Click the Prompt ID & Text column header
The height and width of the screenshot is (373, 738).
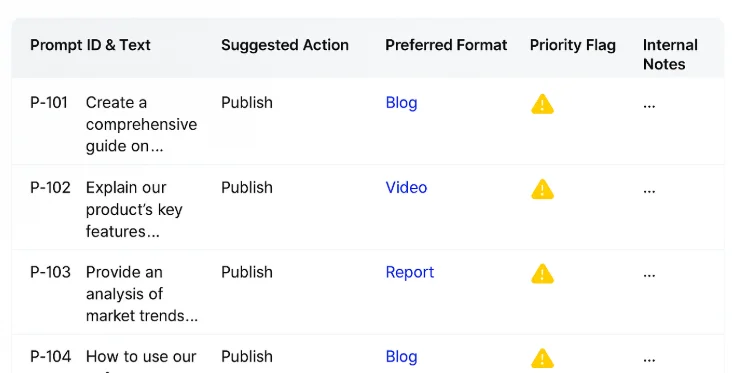tap(90, 45)
